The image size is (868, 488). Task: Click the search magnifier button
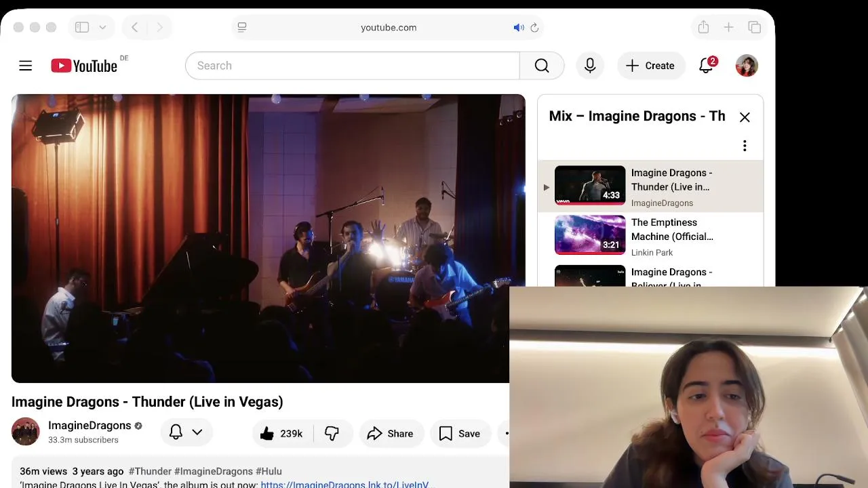542,66
